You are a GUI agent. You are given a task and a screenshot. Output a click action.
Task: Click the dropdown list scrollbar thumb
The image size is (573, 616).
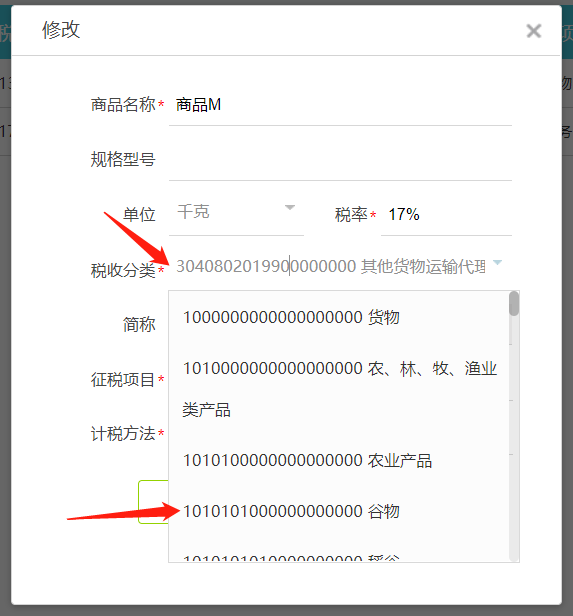(x=514, y=303)
